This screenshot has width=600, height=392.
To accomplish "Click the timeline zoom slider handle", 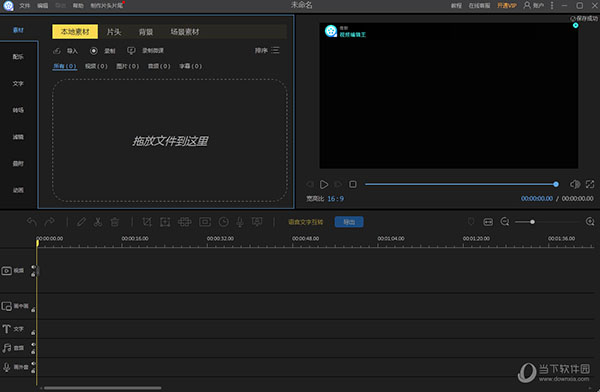I will tap(532, 222).
